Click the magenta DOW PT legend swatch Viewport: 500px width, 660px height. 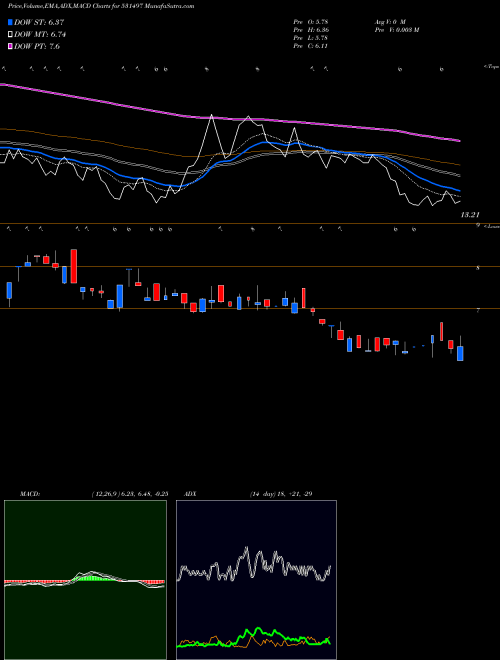pos(10,46)
